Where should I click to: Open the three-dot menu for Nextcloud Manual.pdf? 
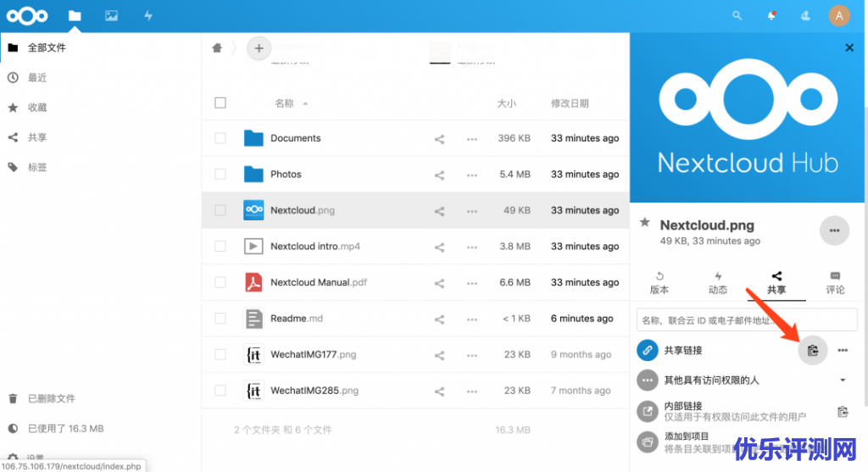tap(472, 283)
